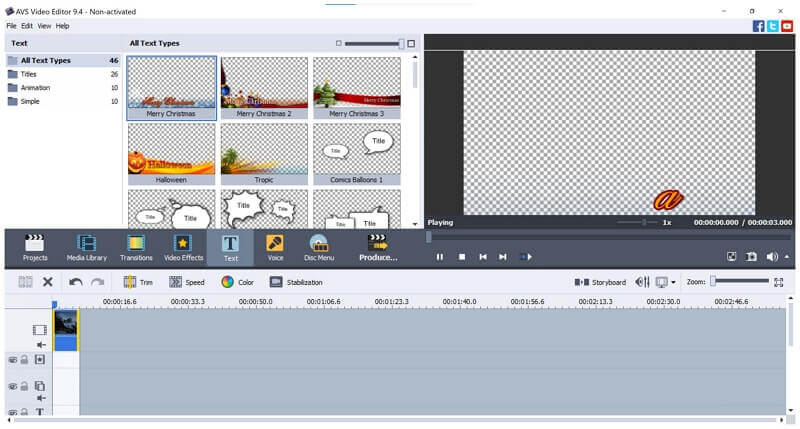
Task: Select the Halloween text preset
Action: coord(171,154)
